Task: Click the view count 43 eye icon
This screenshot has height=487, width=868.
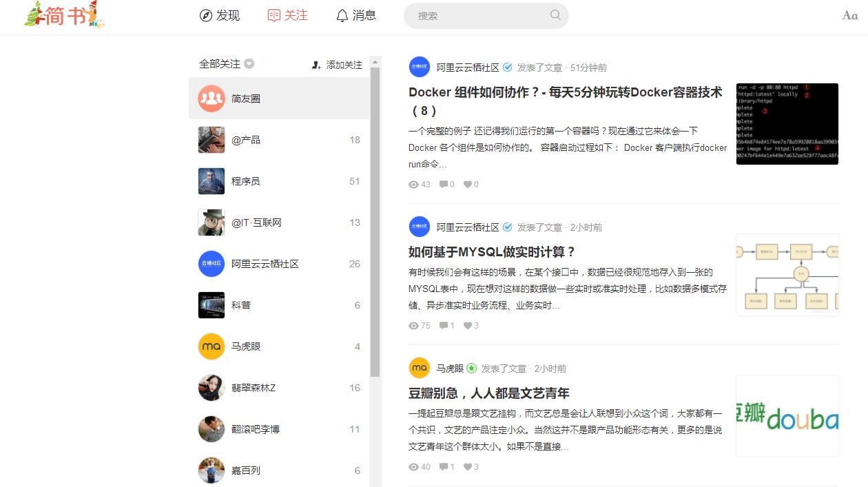Action: [414, 185]
